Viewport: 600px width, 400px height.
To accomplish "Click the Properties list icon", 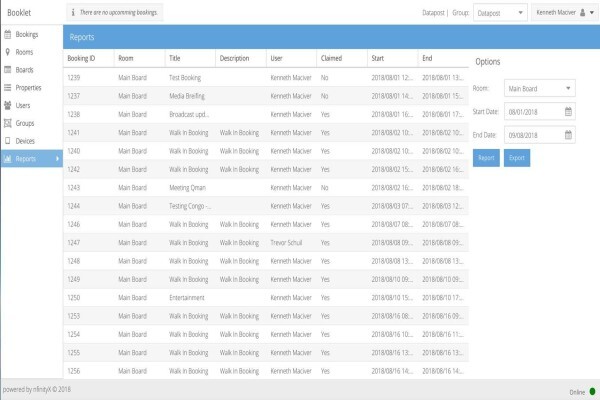I will pos(8,88).
